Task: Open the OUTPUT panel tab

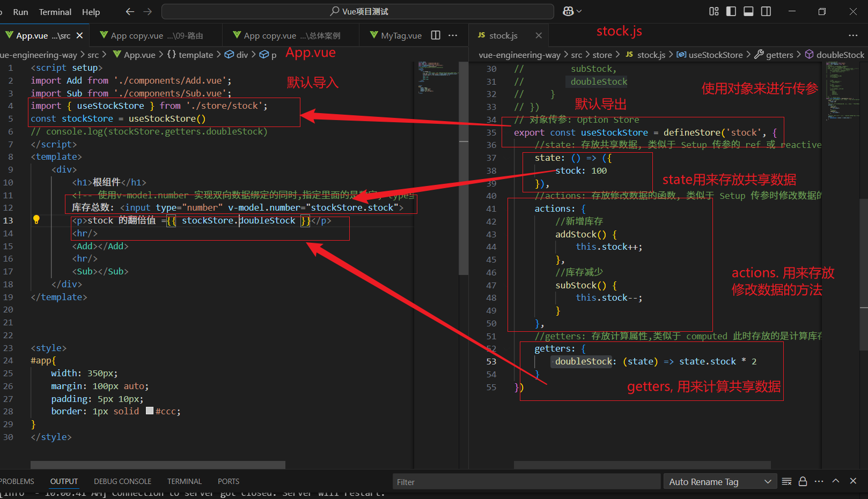Action: pos(64,481)
